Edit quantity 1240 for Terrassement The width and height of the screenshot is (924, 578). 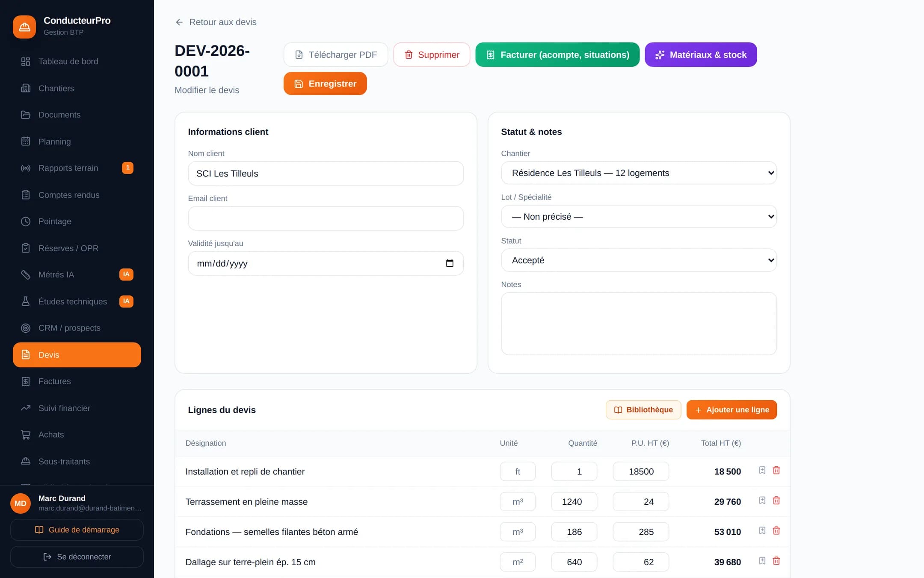point(574,502)
